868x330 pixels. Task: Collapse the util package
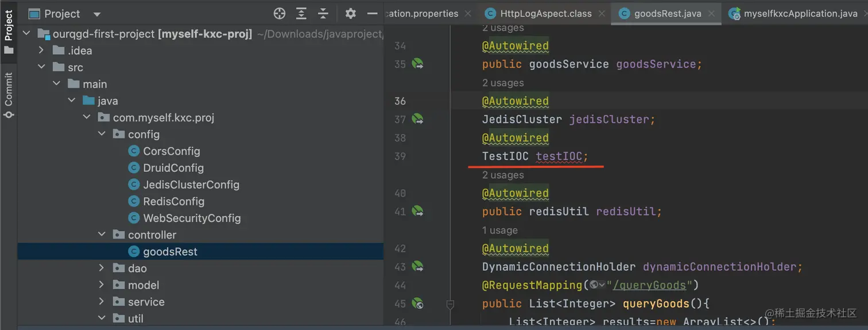tap(102, 318)
